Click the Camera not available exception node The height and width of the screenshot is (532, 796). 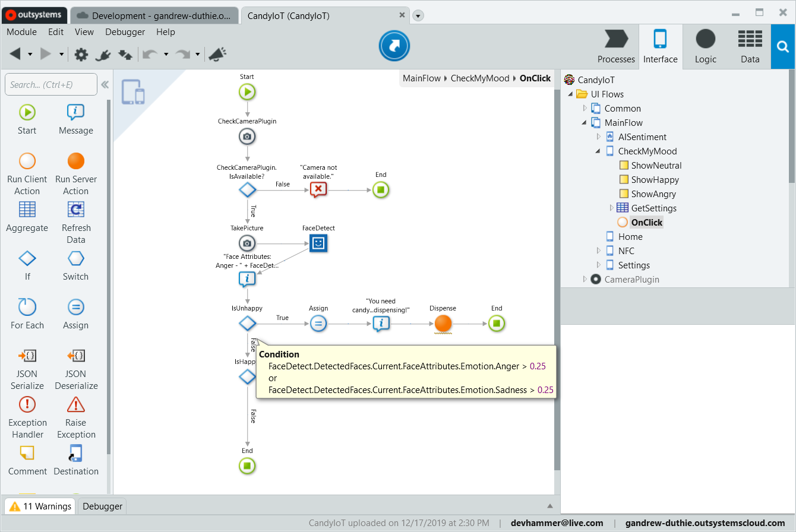(318, 190)
